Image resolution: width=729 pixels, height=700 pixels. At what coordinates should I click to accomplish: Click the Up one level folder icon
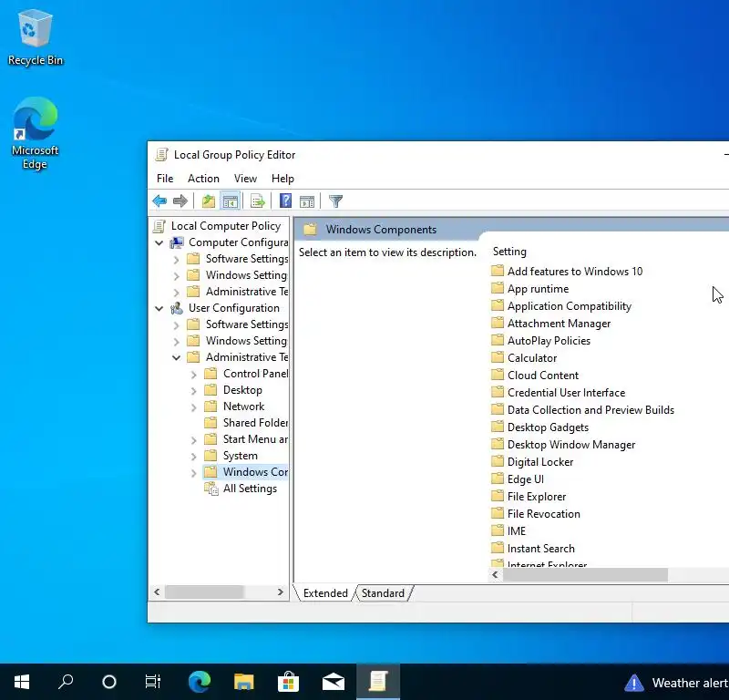209,201
